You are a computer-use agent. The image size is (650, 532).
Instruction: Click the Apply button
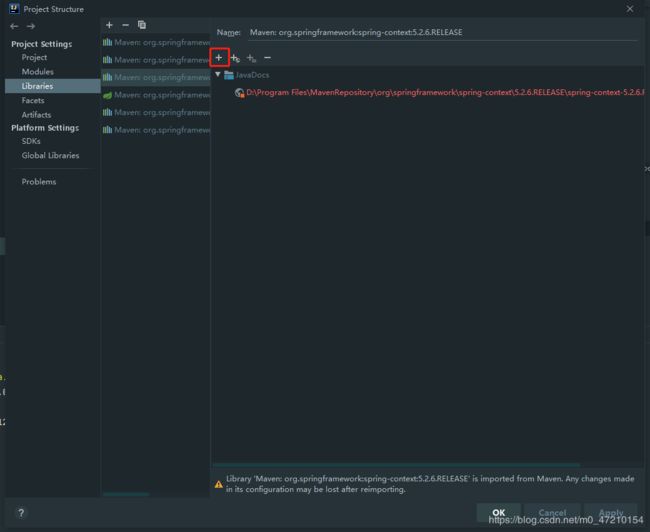click(x=611, y=513)
